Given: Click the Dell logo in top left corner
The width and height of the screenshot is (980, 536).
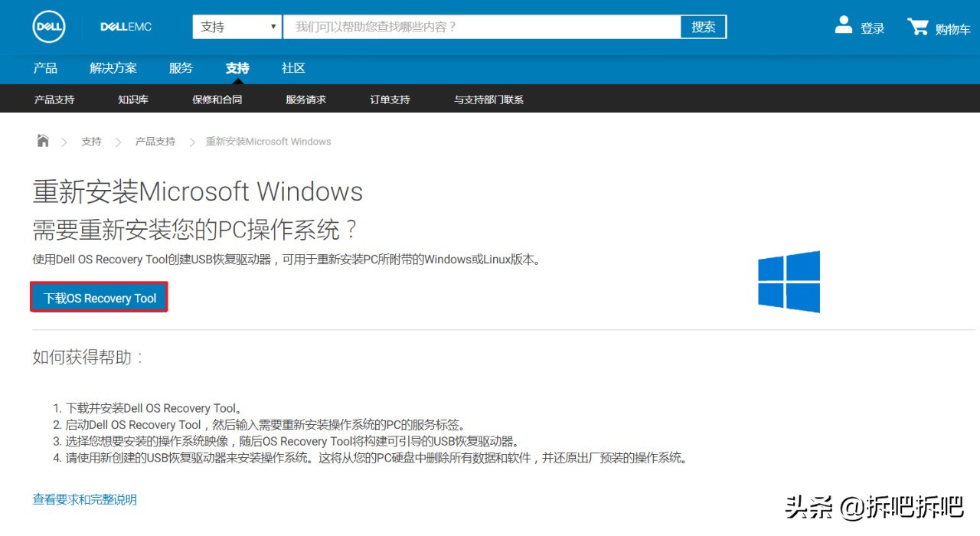Looking at the screenshot, I should pyautogui.click(x=48, y=26).
